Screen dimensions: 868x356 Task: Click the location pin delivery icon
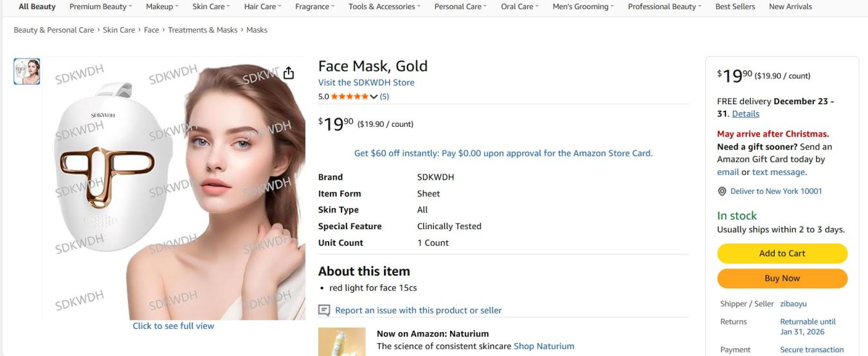pos(722,191)
